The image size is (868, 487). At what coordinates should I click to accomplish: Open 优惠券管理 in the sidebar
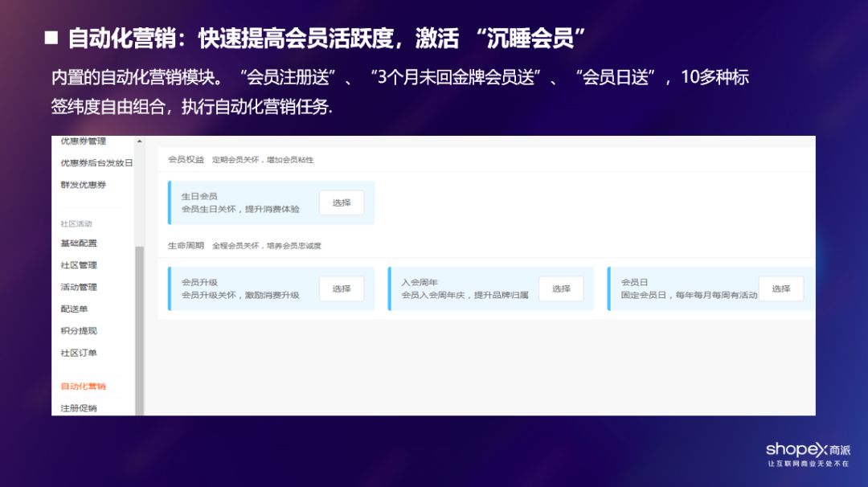[83, 141]
